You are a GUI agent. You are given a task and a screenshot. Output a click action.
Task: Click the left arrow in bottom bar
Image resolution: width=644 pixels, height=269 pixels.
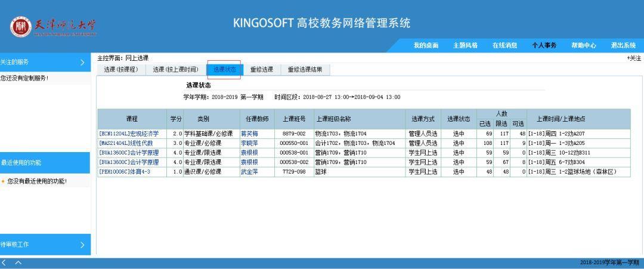(x=4, y=263)
